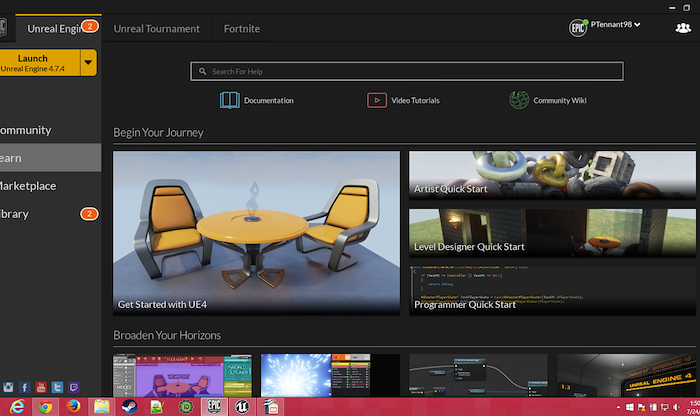
Task: Click the network tray icon
Action: (x=665, y=407)
